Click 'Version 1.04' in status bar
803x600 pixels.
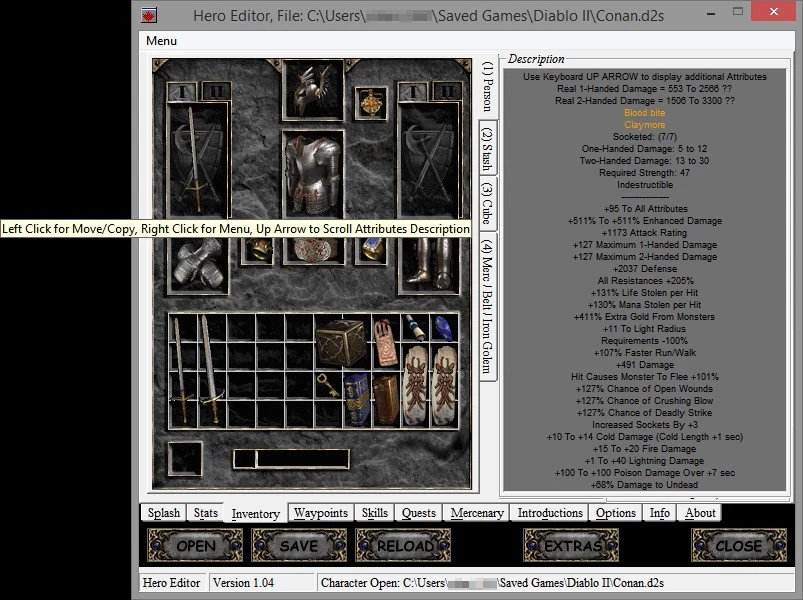click(243, 583)
